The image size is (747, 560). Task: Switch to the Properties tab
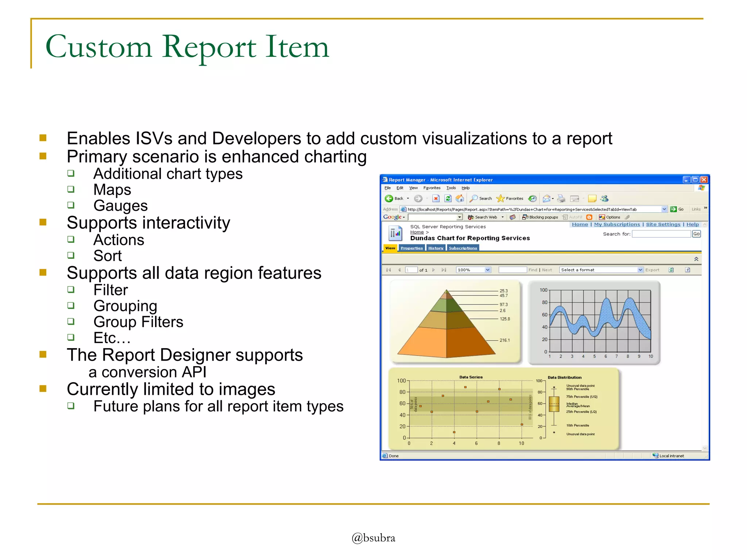tap(411, 248)
